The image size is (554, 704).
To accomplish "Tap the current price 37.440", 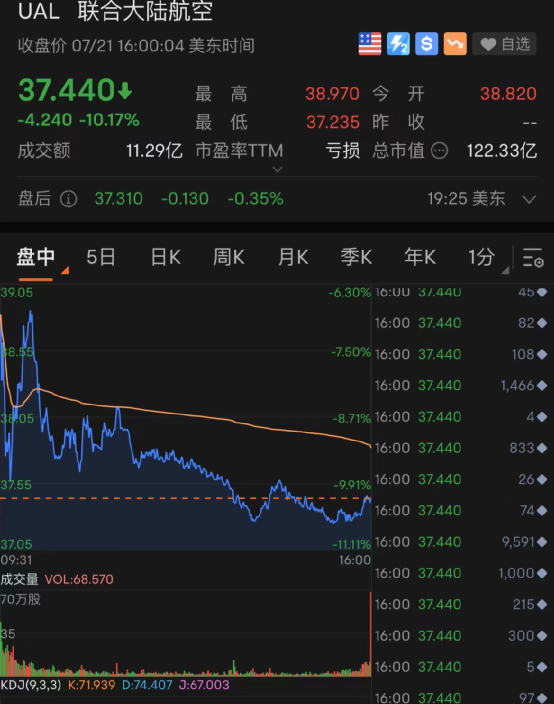I will tap(66, 90).
